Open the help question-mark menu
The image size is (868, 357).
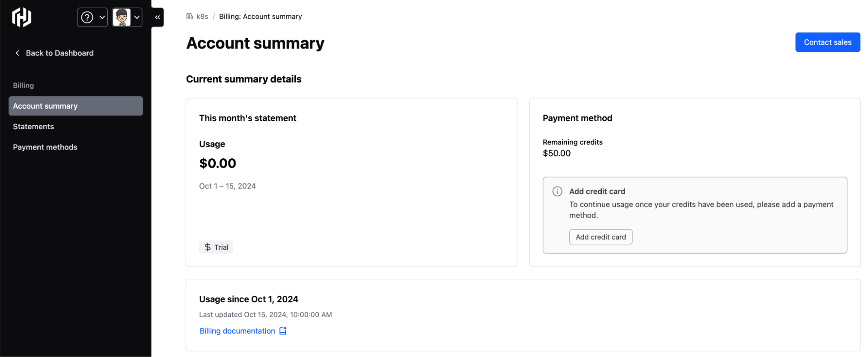[92, 17]
